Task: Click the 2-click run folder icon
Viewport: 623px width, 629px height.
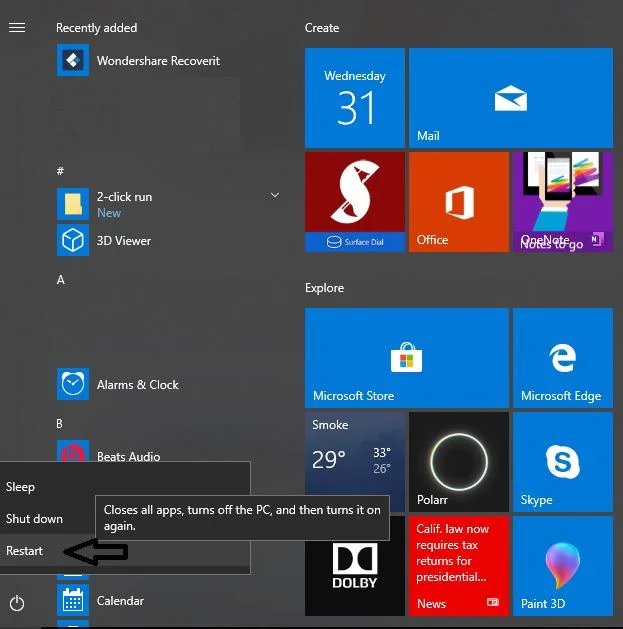Action: pyautogui.click(x=73, y=204)
